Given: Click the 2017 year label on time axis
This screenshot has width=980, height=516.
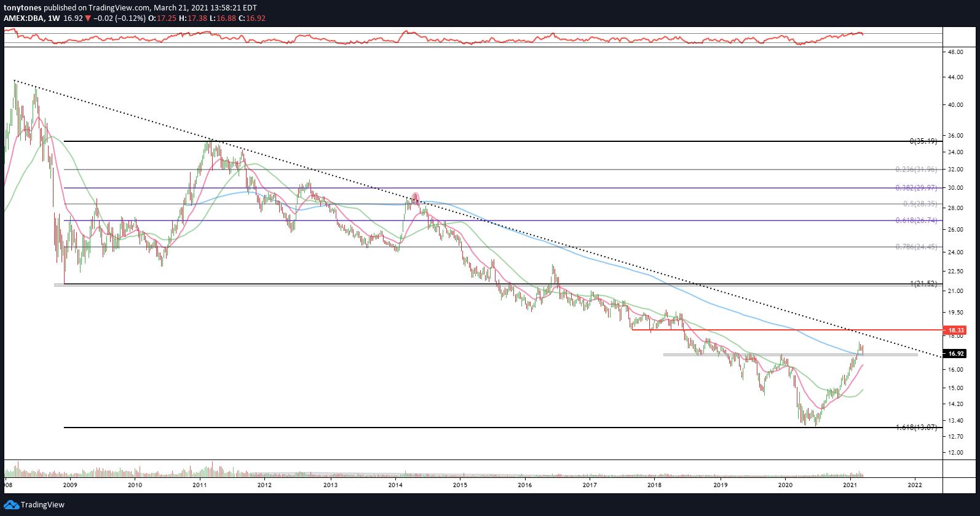Looking at the screenshot, I should (x=590, y=485).
